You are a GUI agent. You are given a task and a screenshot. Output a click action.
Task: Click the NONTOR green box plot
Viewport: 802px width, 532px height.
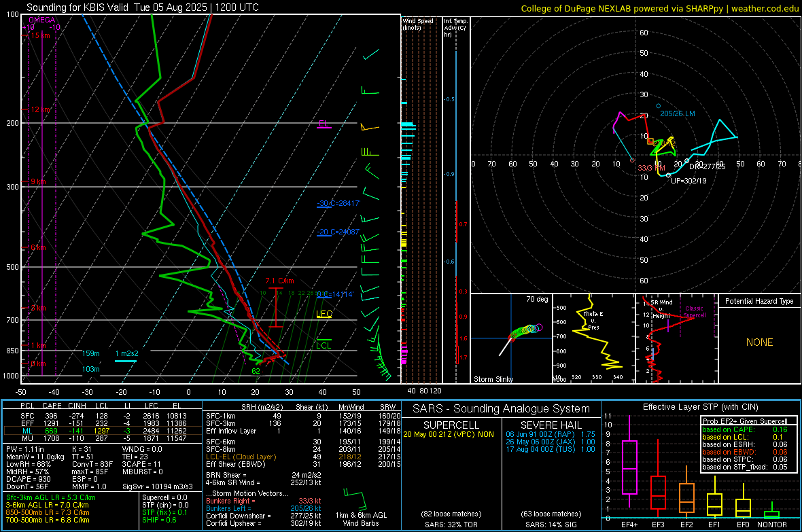click(771, 514)
